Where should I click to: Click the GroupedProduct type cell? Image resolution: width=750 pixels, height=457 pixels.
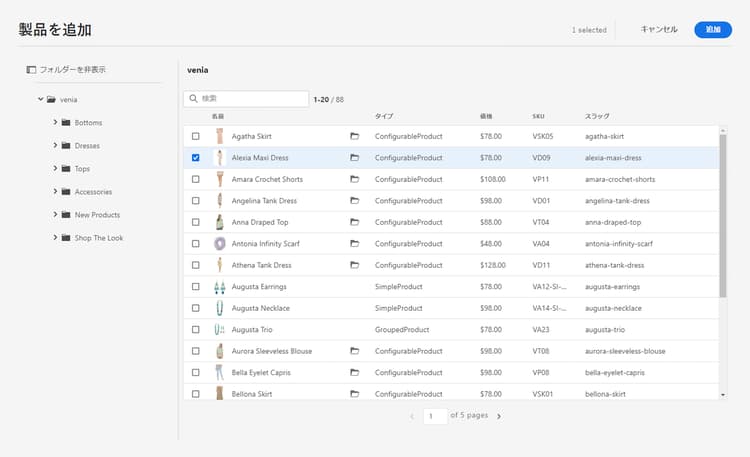click(402, 330)
